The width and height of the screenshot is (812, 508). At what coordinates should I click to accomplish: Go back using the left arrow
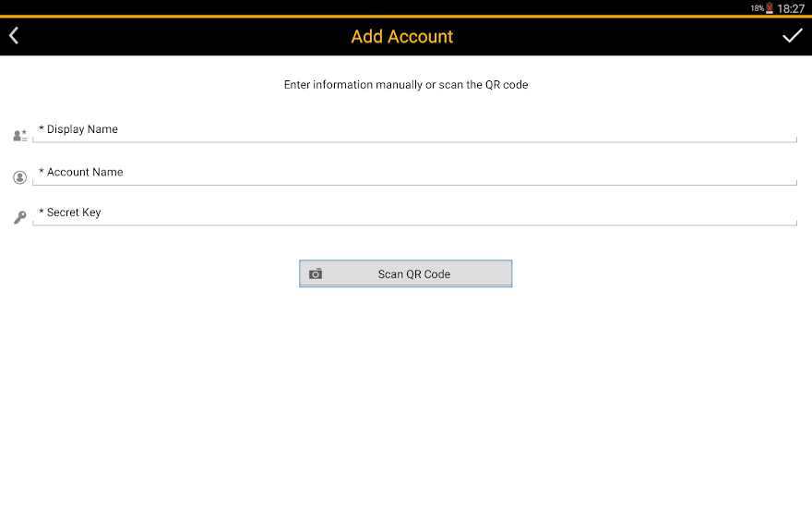pos(15,36)
